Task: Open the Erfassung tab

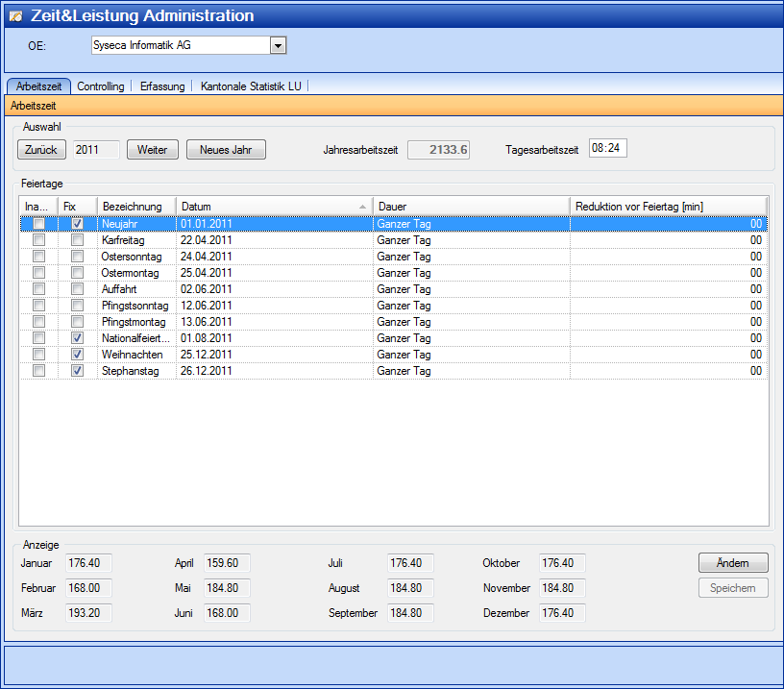Action: tap(162, 86)
